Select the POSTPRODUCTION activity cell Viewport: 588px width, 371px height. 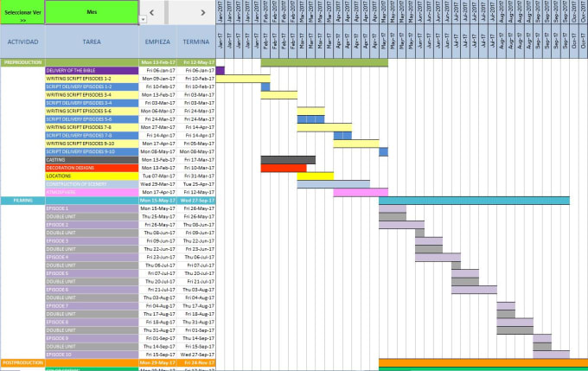click(x=22, y=363)
